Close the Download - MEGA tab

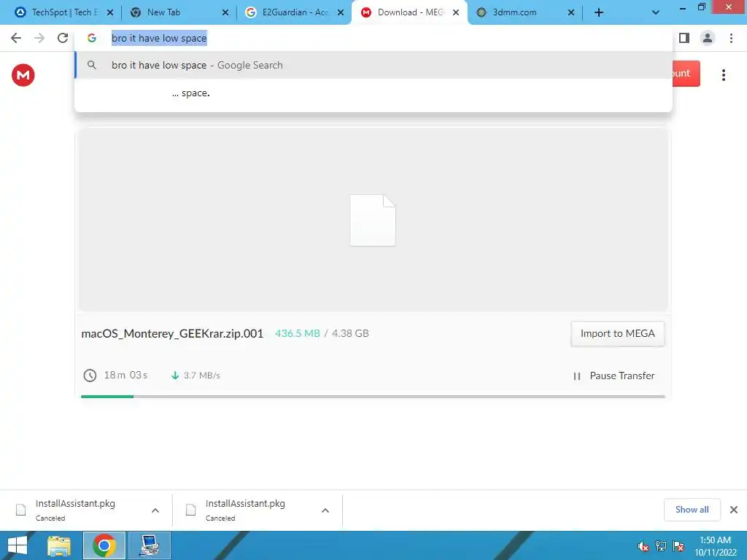point(456,13)
